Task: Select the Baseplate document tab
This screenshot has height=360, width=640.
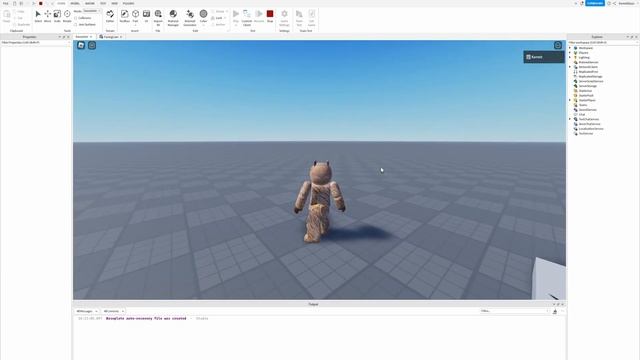Action: pyautogui.click(x=82, y=37)
